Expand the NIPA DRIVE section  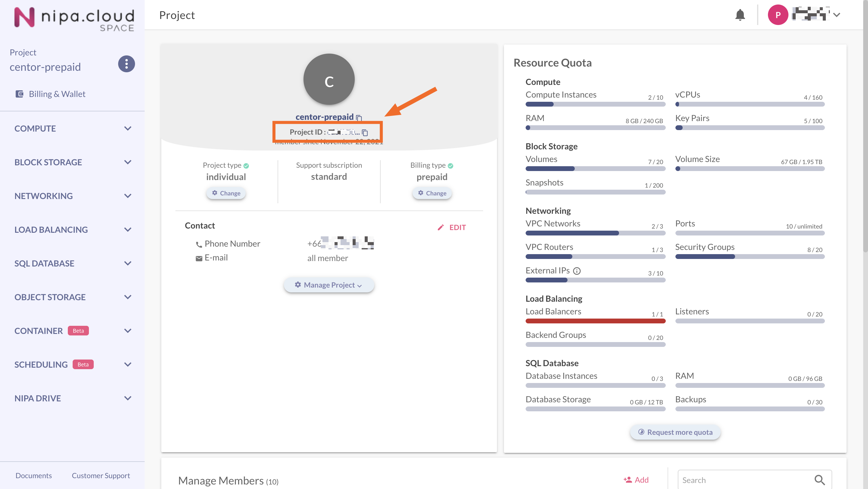(72, 398)
